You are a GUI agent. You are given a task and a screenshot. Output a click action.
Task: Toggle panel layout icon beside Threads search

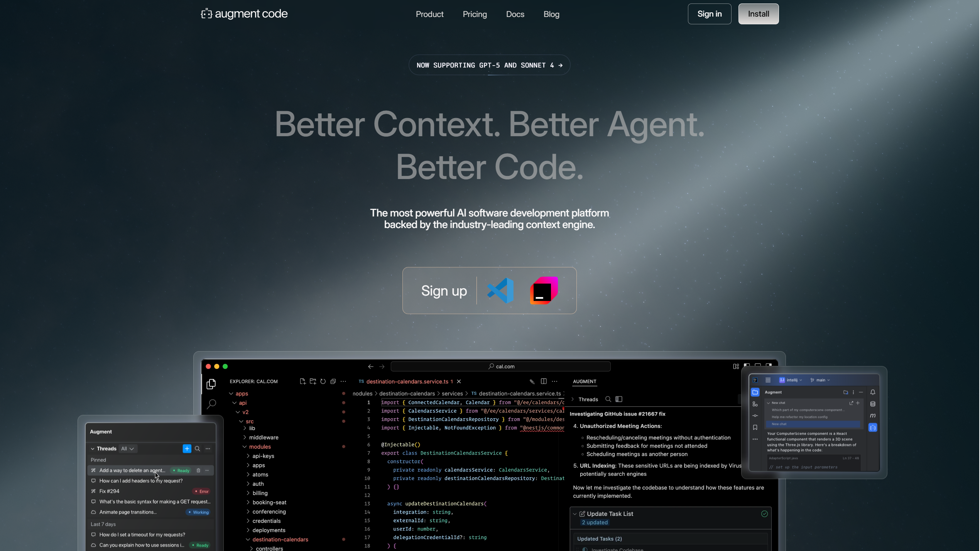click(619, 399)
